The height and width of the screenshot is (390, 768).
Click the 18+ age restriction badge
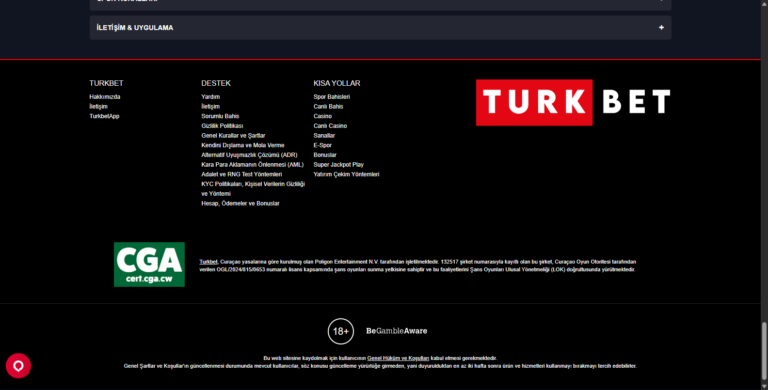(340, 331)
